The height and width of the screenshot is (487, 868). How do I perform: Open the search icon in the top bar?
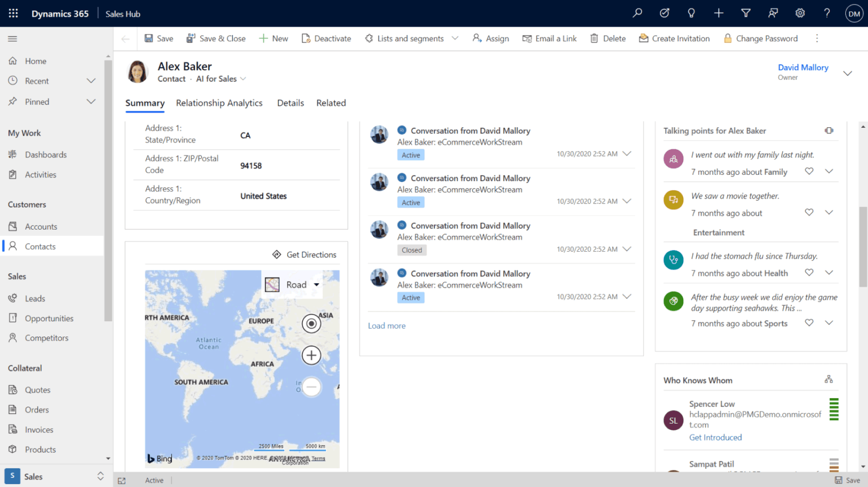[637, 13]
